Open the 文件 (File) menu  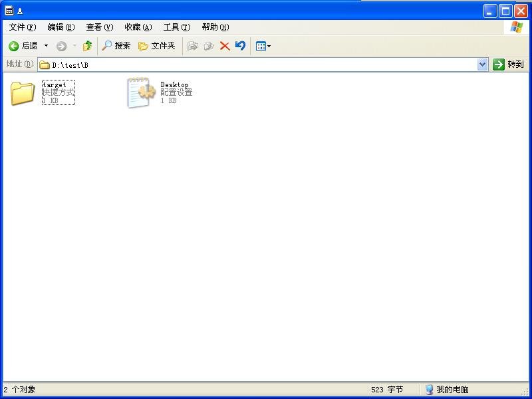(x=22, y=27)
